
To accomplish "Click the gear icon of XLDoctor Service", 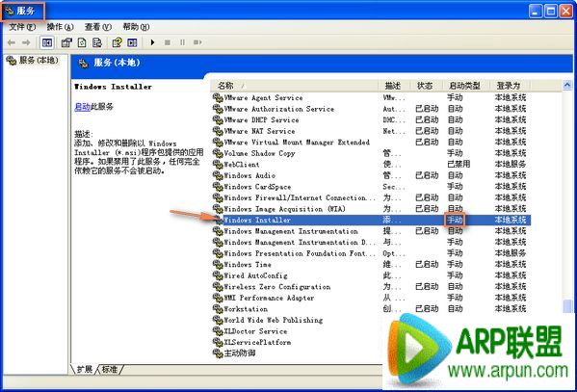I will click(218, 331).
